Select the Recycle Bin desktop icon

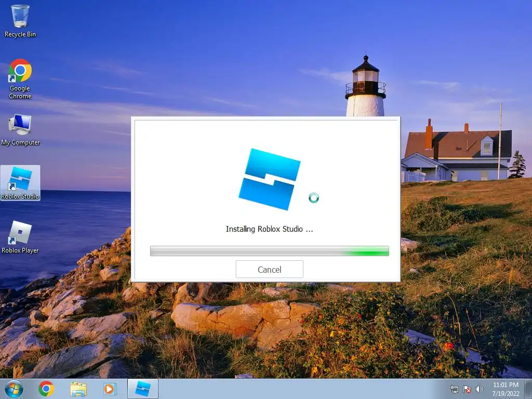[x=20, y=21]
